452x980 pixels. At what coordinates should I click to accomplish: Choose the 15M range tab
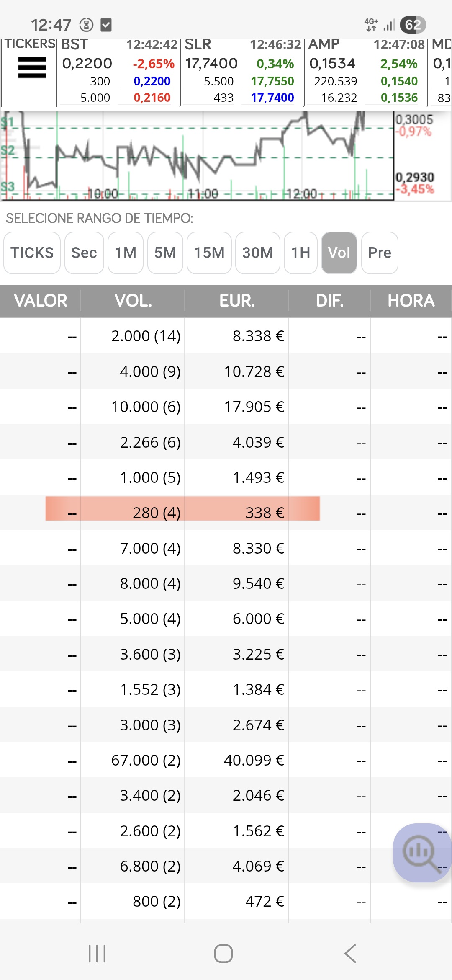(x=209, y=253)
